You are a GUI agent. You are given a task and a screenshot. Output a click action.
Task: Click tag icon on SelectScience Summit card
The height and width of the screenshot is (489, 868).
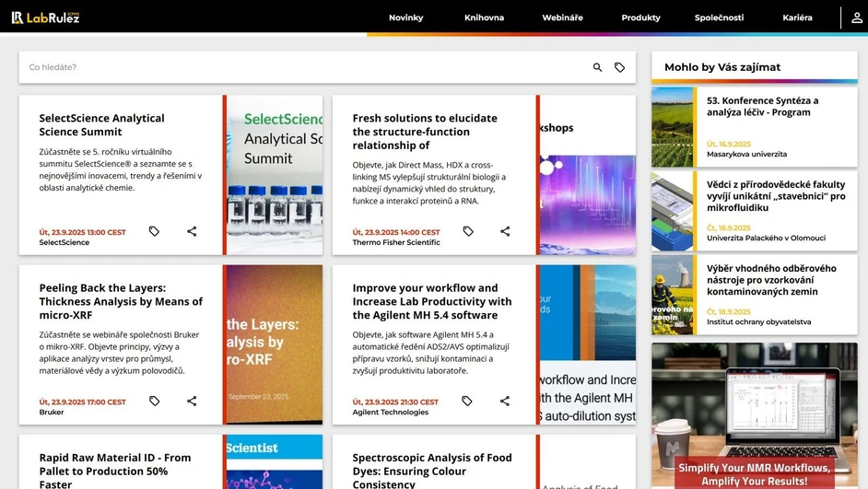click(154, 231)
